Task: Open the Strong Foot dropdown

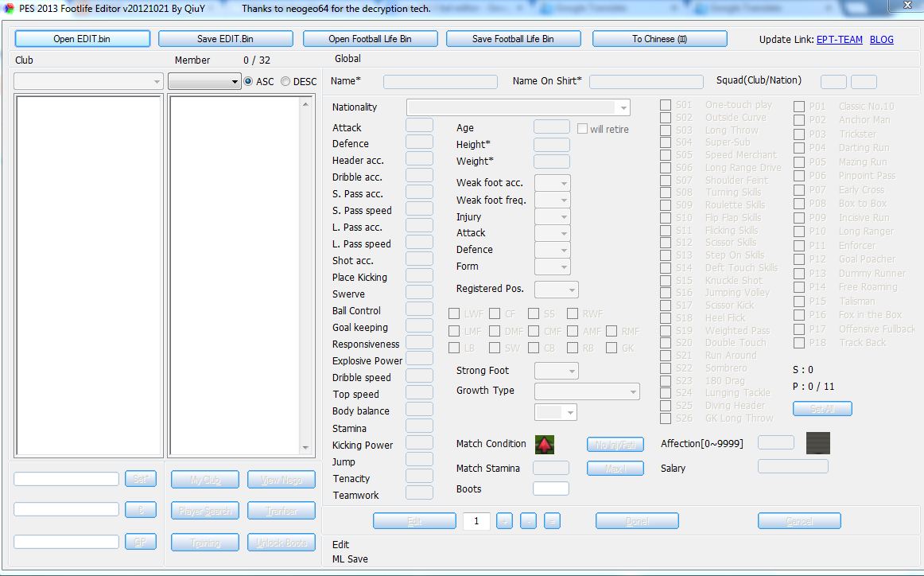Action: coord(557,370)
